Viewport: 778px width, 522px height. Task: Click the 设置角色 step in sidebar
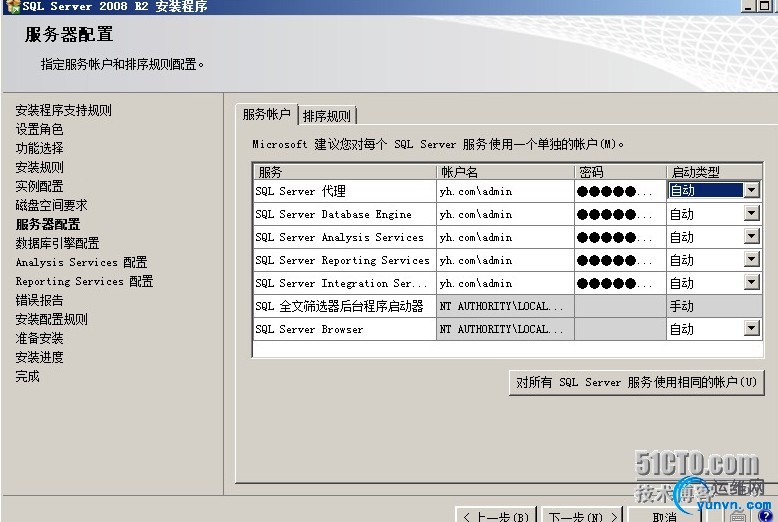(x=39, y=130)
